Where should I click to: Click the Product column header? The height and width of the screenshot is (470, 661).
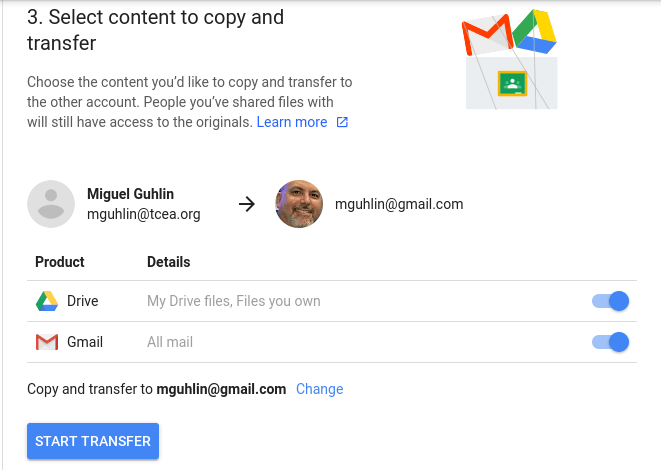click(60, 262)
